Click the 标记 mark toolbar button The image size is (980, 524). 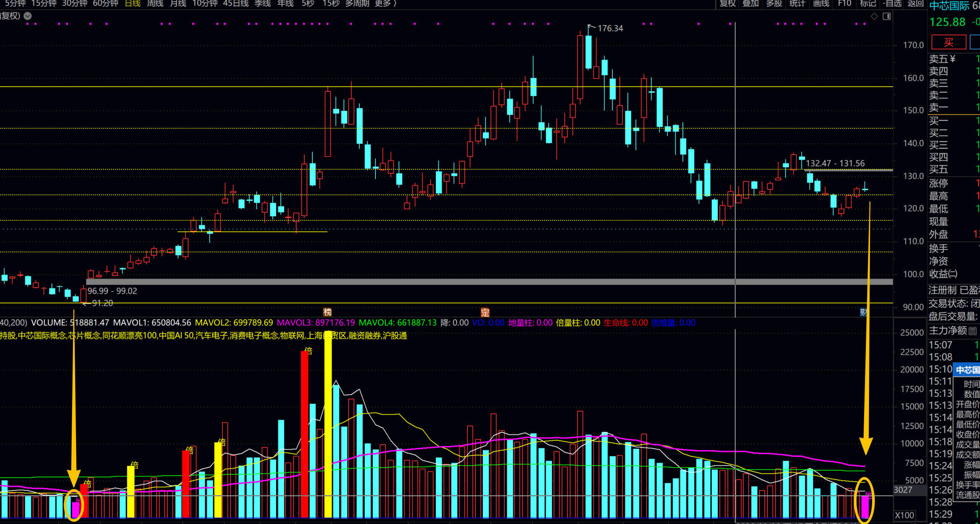868,4
